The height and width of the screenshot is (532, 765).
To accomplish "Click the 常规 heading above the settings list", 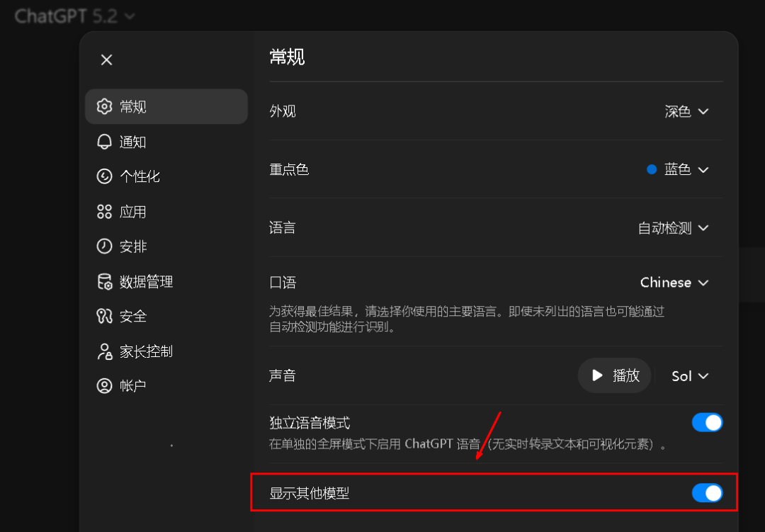I will click(x=287, y=57).
